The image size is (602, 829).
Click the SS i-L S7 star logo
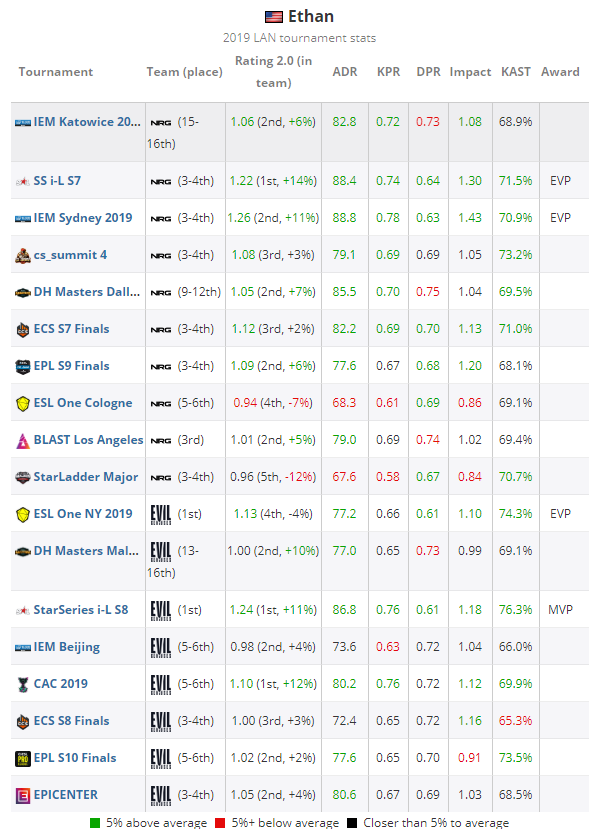coord(23,181)
